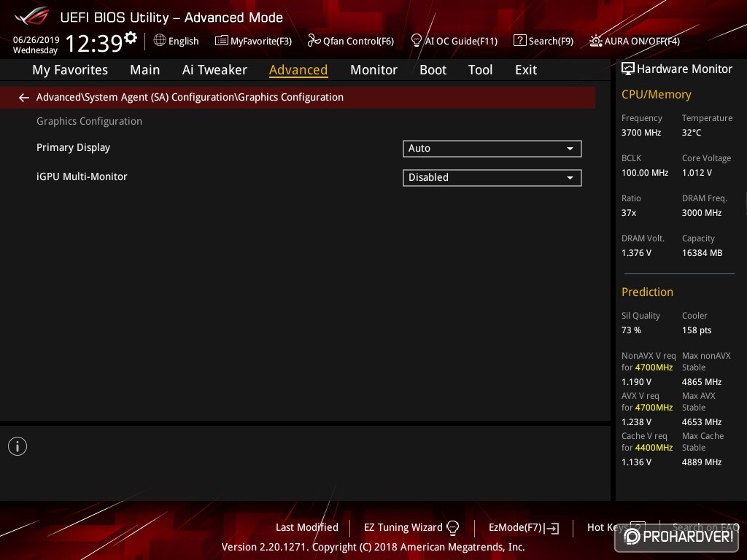
Task: Click the CPU/Memory heading
Action: pyautogui.click(x=656, y=95)
